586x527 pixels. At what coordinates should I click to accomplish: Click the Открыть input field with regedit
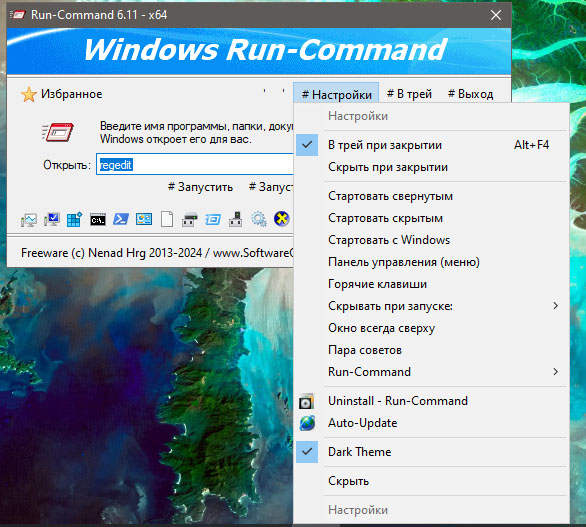[195, 164]
